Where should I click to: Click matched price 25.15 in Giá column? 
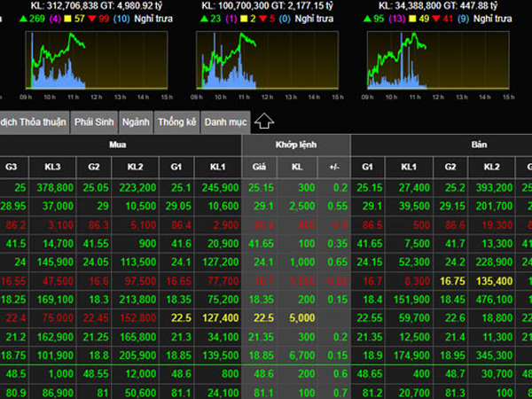pyautogui.click(x=261, y=188)
